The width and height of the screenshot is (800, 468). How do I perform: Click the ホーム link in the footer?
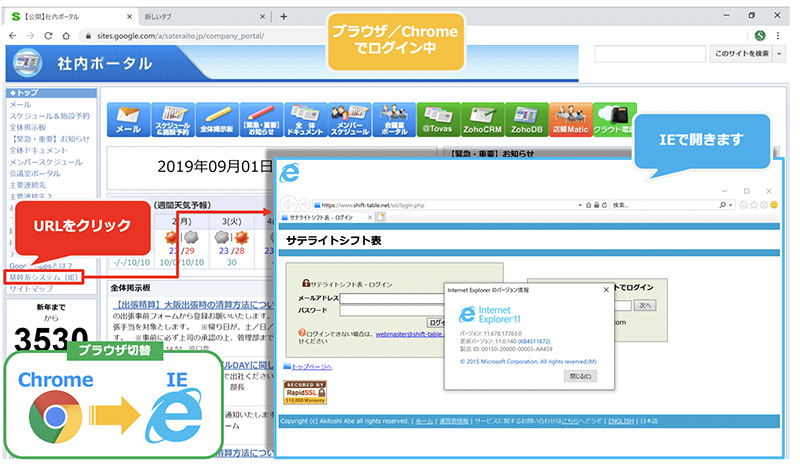424,421
